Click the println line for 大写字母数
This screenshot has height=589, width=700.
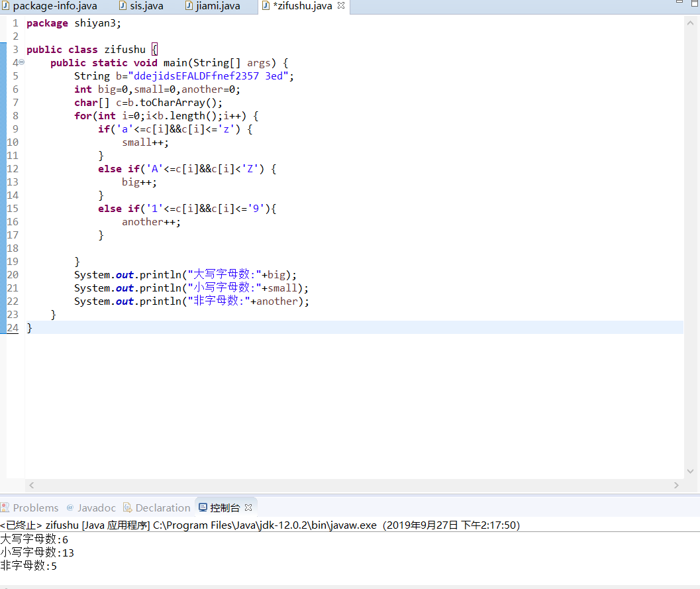(185, 275)
